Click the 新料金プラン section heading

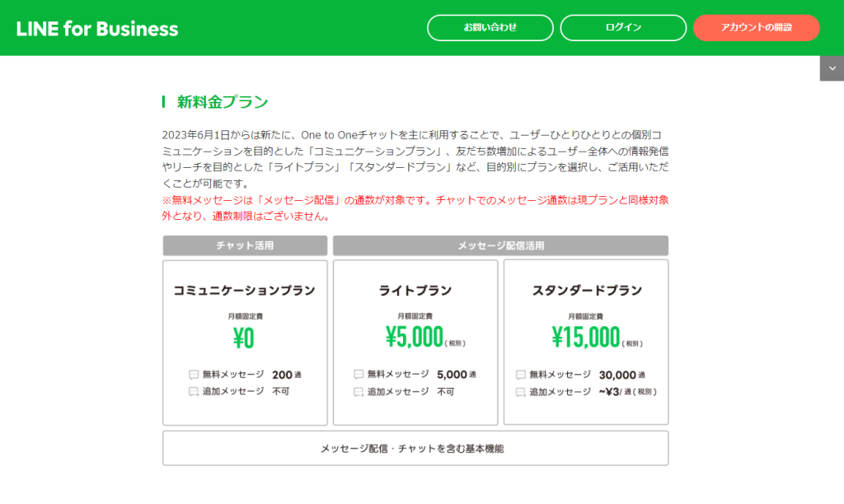click(x=223, y=101)
